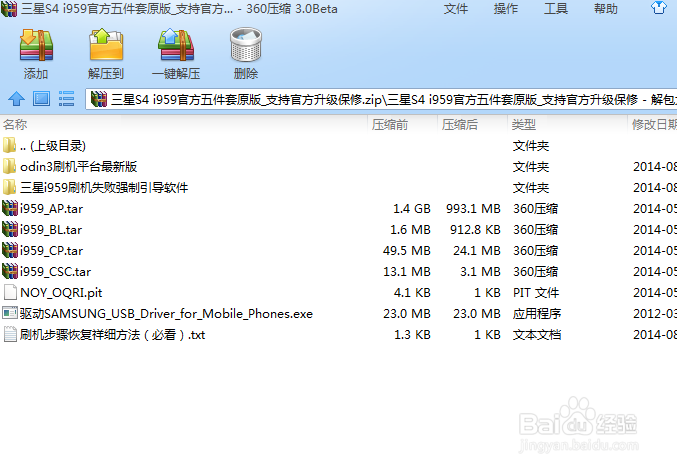Select file name i959_AP.tar
Viewport: 677px width, 469px height.
(x=51, y=209)
